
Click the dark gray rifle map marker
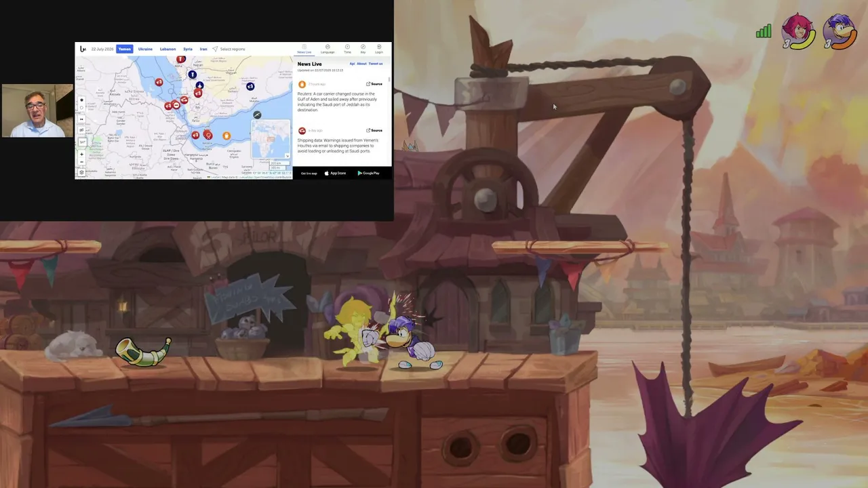(257, 115)
